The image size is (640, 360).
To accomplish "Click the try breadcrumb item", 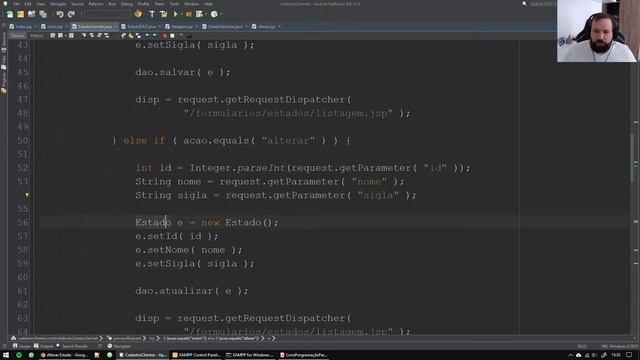I will click(x=152, y=338).
